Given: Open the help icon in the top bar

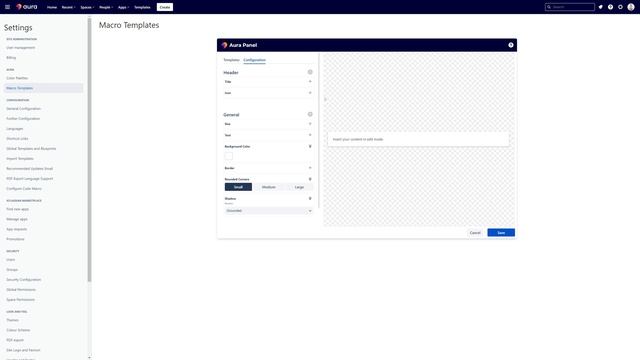Looking at the screenshot, I should coord(610,7).
